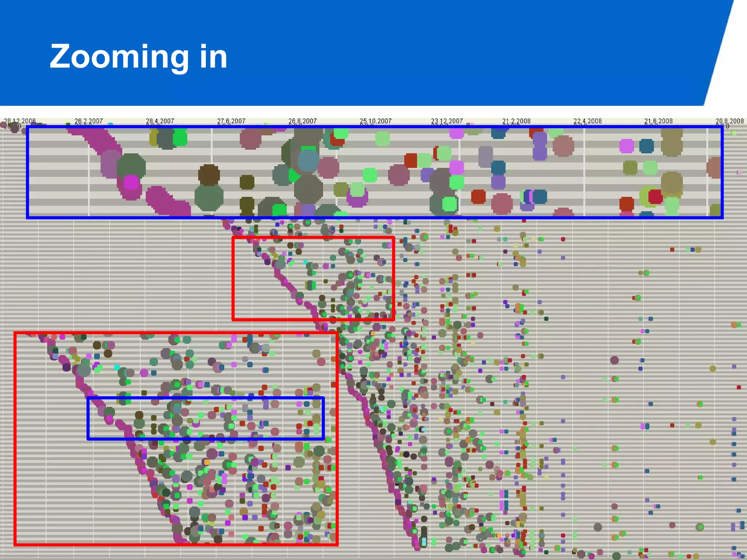Click teal square right of pink square
Image resolution: width=747 pixels, height=560 pixels.
tap(646, 146)
